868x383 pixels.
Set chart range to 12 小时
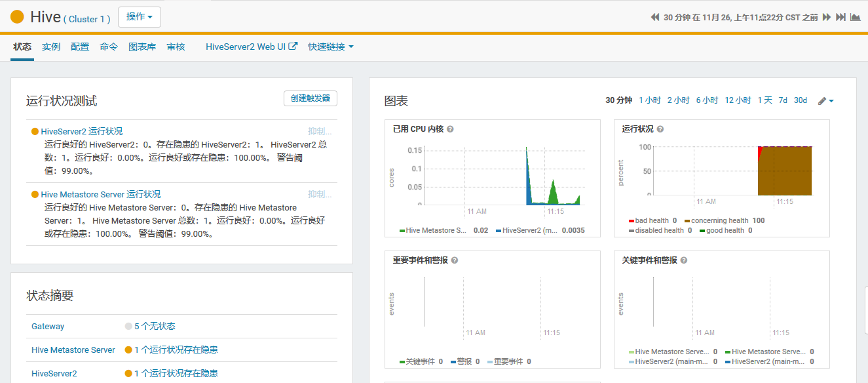pos(738,100)
